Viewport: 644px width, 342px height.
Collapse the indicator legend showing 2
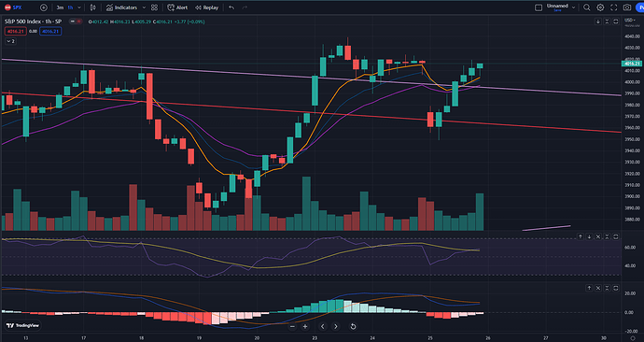(x=10, y=41)
